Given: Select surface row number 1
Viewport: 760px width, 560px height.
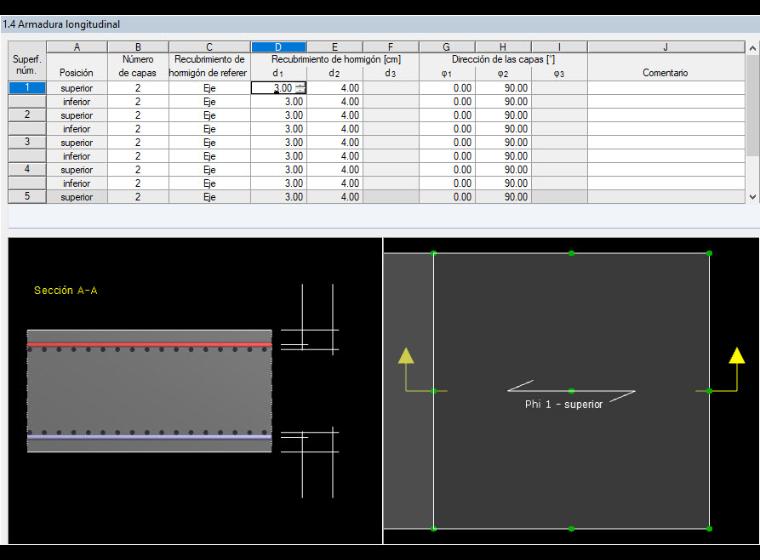Looking at the screenshot, I should [x=27, y=88].
